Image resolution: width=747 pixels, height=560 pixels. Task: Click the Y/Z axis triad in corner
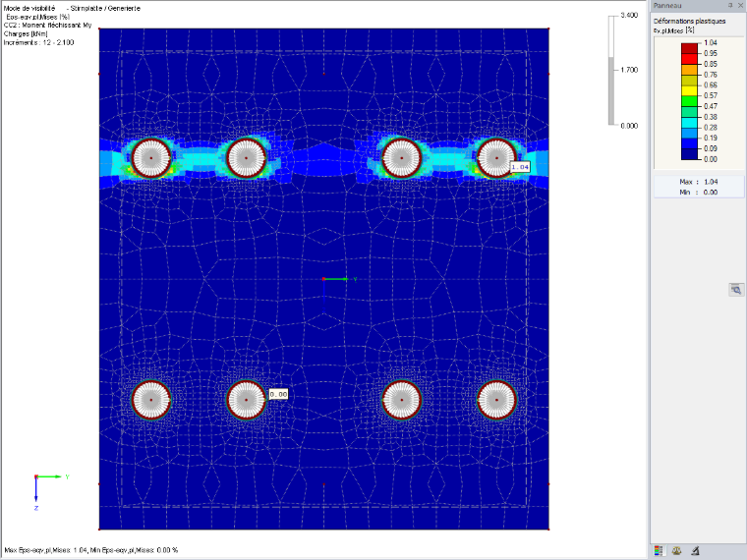pyautogui.click(x=51, y=492)
